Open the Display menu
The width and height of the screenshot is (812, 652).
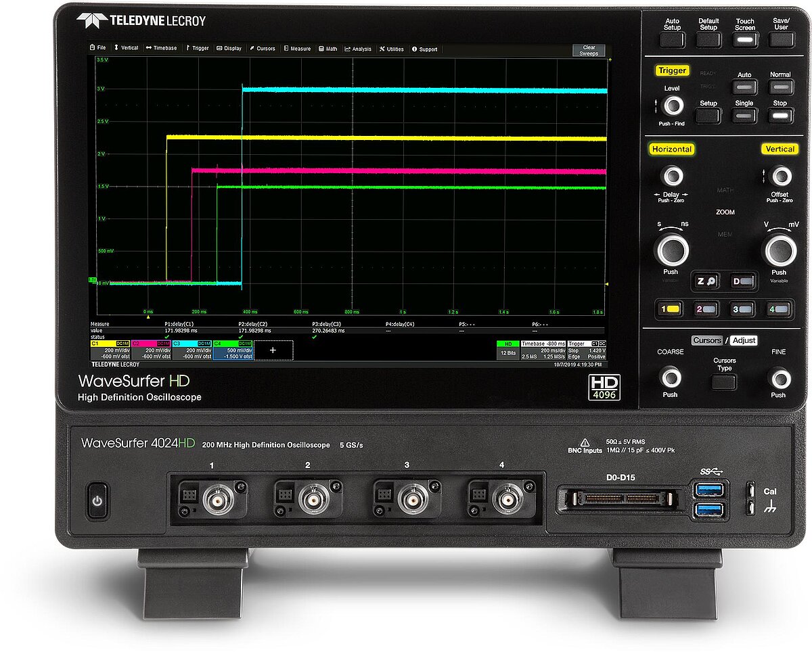coord(229,48)
